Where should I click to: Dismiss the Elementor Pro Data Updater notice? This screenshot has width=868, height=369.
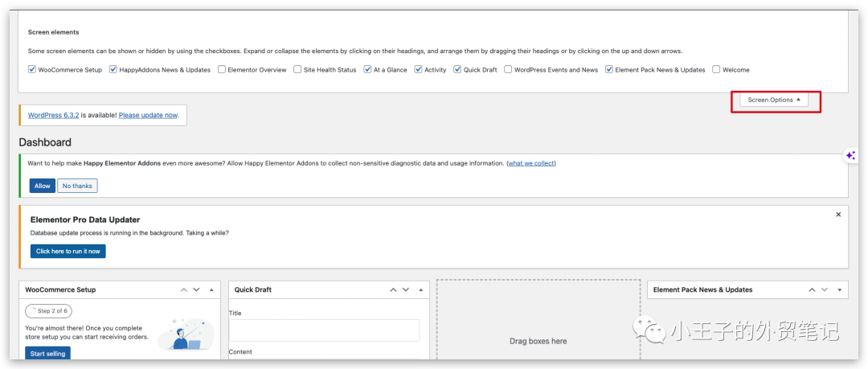pos(838,215)
